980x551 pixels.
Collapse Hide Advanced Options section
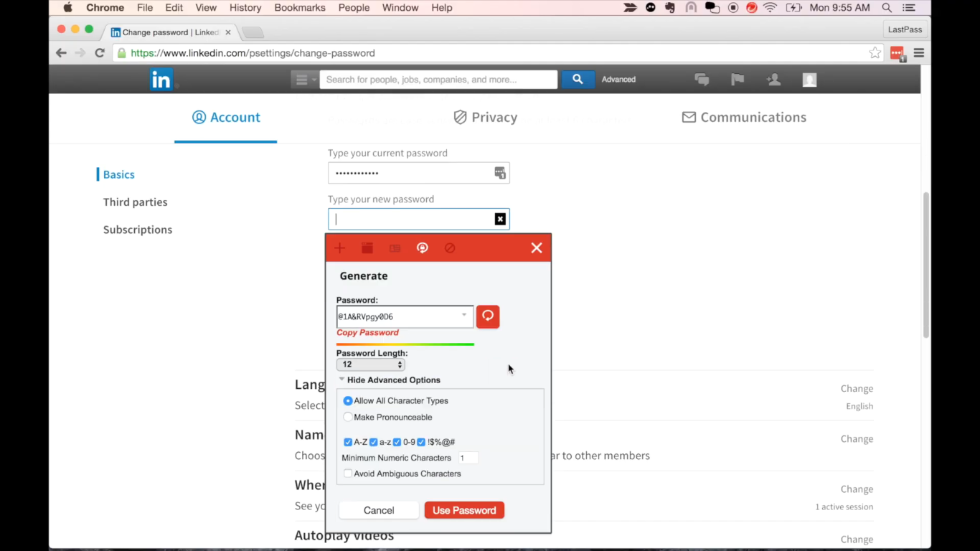click(390, 380)
